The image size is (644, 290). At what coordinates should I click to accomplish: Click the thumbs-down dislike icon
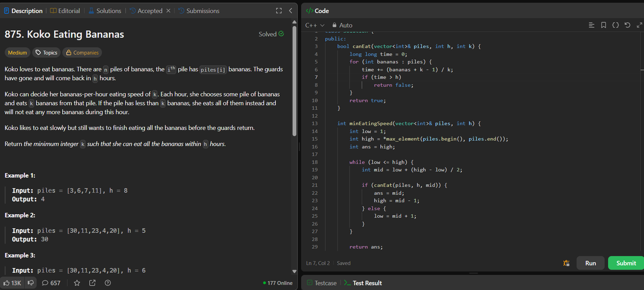[31, 283]
